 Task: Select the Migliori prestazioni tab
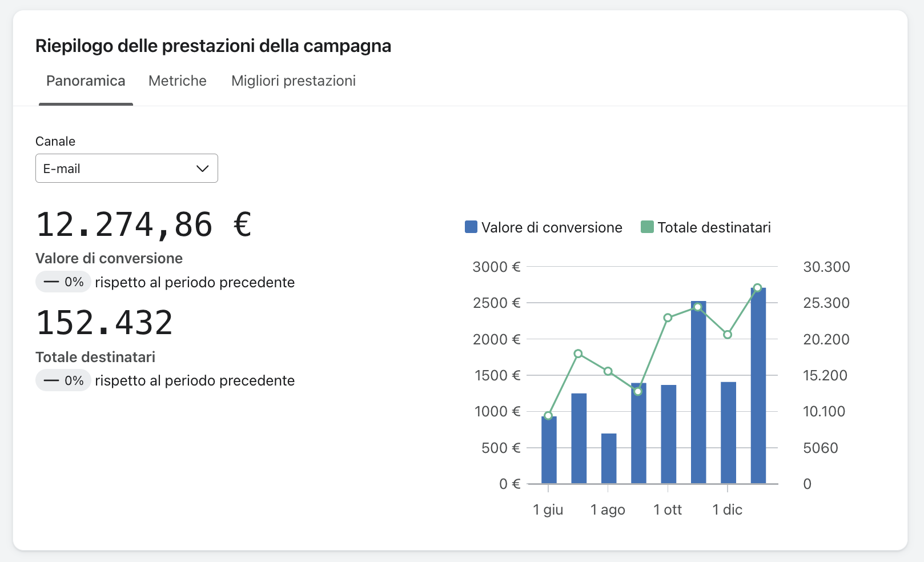tap(293, 81)
